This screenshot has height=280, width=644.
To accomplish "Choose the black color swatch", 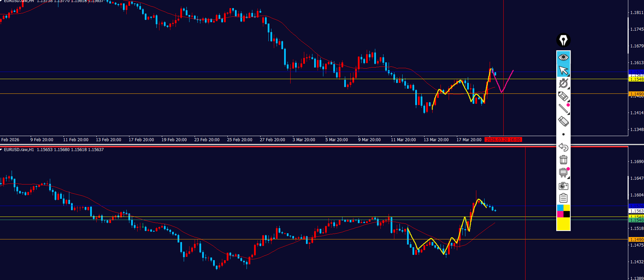I will pyautogui.click(x=566, y=214).
